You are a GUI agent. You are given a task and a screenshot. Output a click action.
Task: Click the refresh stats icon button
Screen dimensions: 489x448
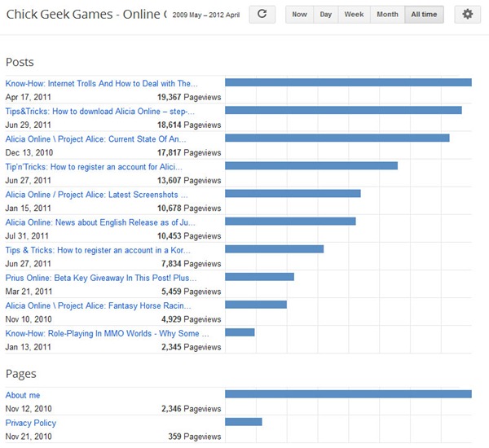pos(262,15)
